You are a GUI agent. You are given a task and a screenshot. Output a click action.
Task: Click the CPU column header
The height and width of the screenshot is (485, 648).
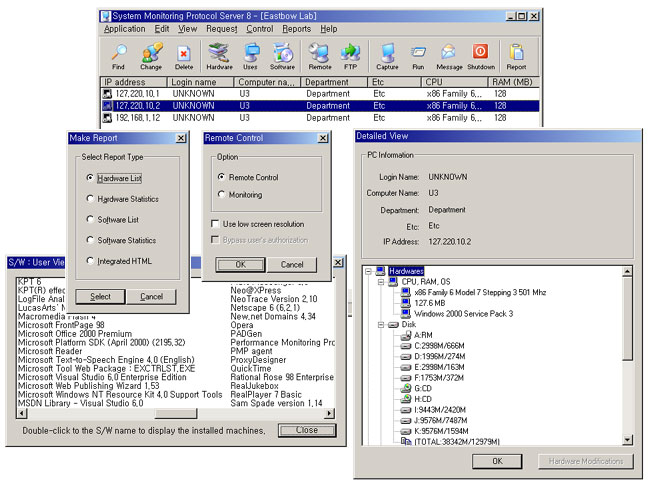[x=454, y=82]
